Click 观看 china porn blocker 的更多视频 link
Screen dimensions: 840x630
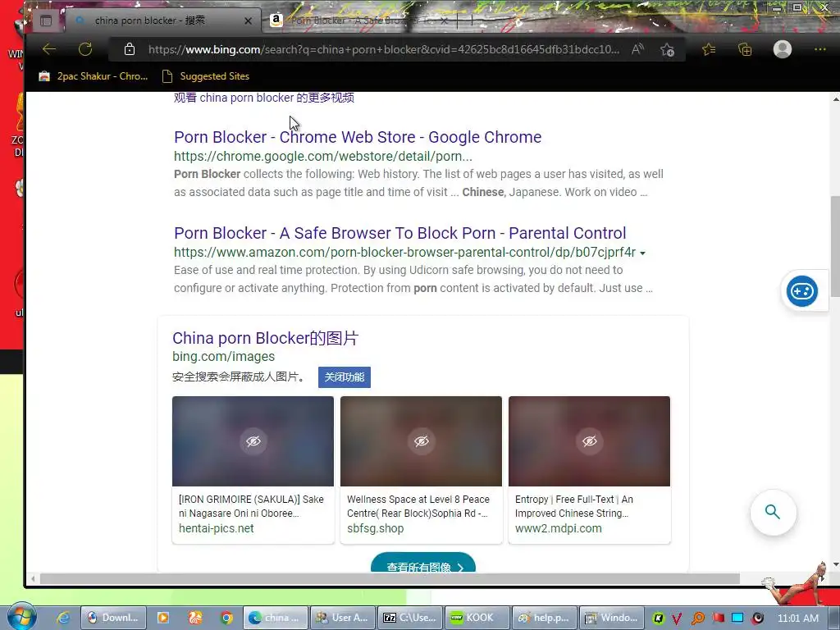(264, 98)
